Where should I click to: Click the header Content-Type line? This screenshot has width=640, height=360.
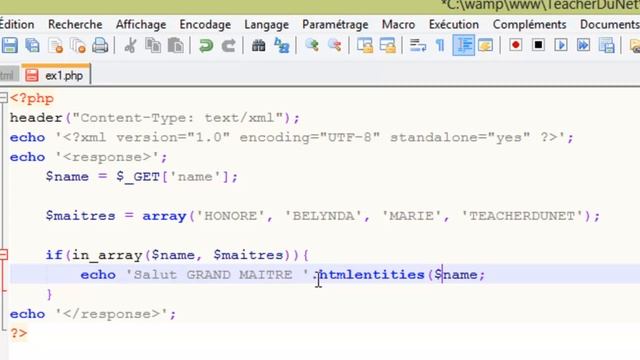coord(155,118)
